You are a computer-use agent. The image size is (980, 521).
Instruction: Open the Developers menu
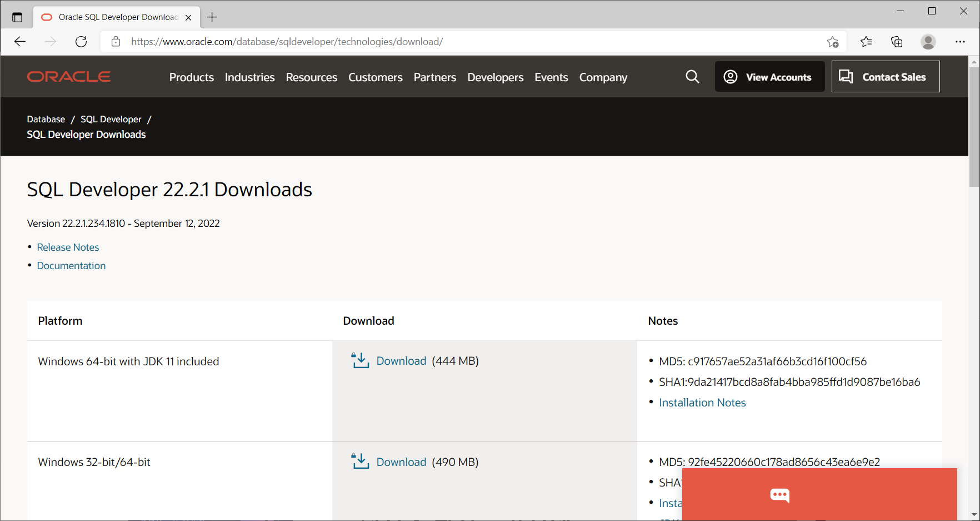coord(496,77)
